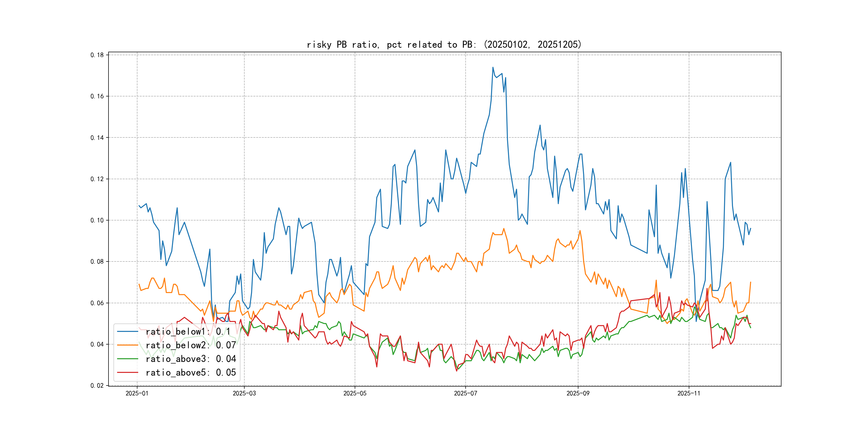Click the 0.10 y-axis tick label
Image resolution: width=868 pixels, height=434 pixels.
pos(97,220)
